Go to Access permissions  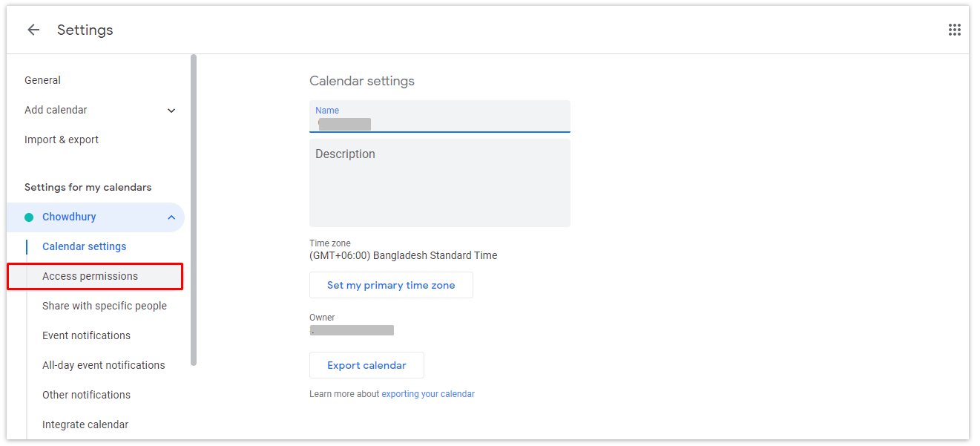(x=90, y=276)
